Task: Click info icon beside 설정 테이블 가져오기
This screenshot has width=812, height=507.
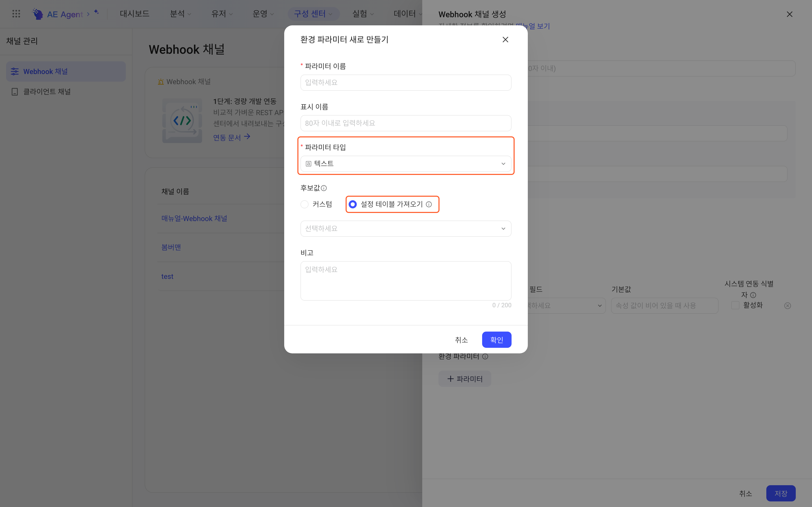Action: point(429,204)
